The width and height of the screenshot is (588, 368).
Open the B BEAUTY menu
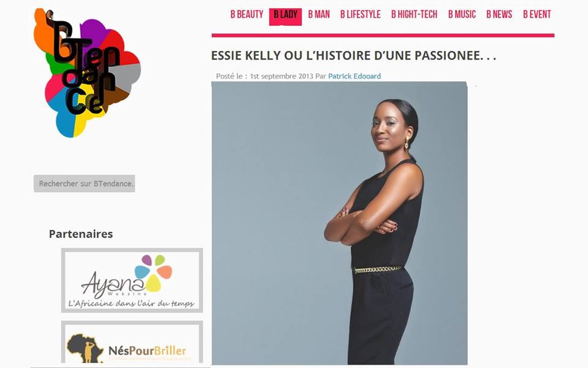[x=247, y=15]
